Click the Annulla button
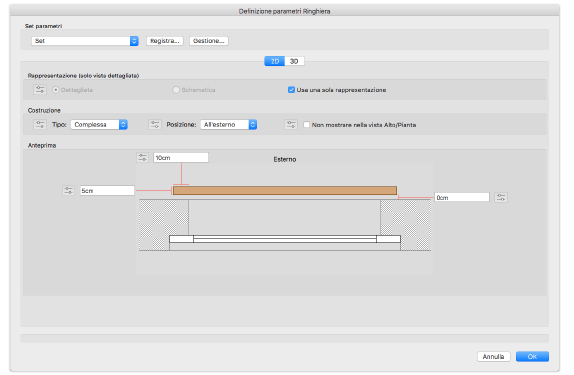 point(493,356)
